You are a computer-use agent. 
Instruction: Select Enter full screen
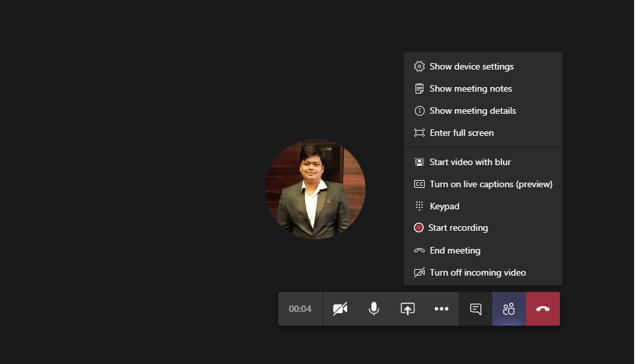point(483,133)
